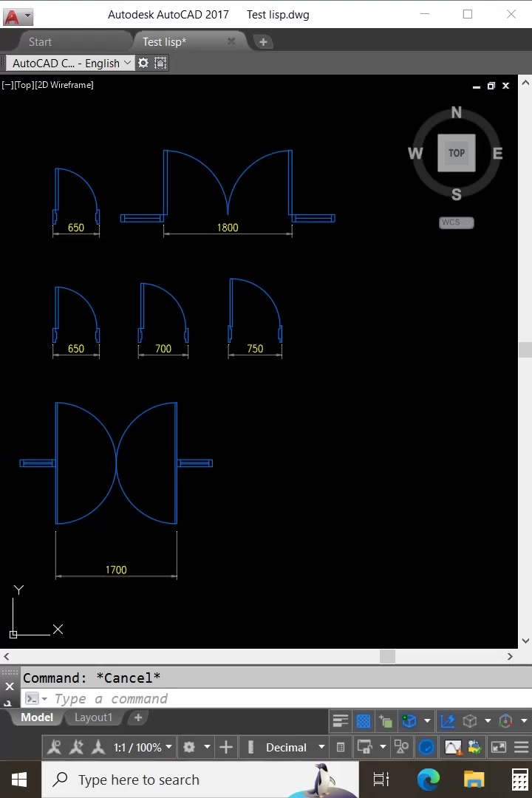Click the Workspace Switching gear in status bar
Image resolution: width=532 pixels, height=798 pixels.
[x=189, y=747]
